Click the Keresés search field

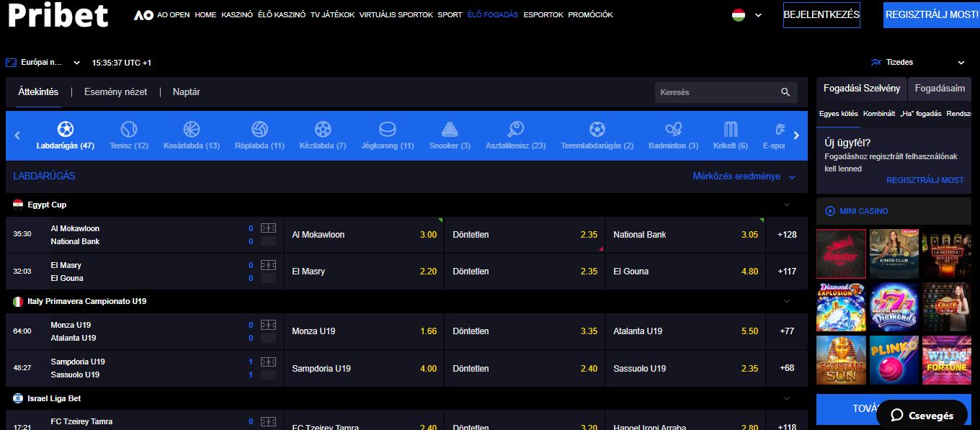(726, 92)
